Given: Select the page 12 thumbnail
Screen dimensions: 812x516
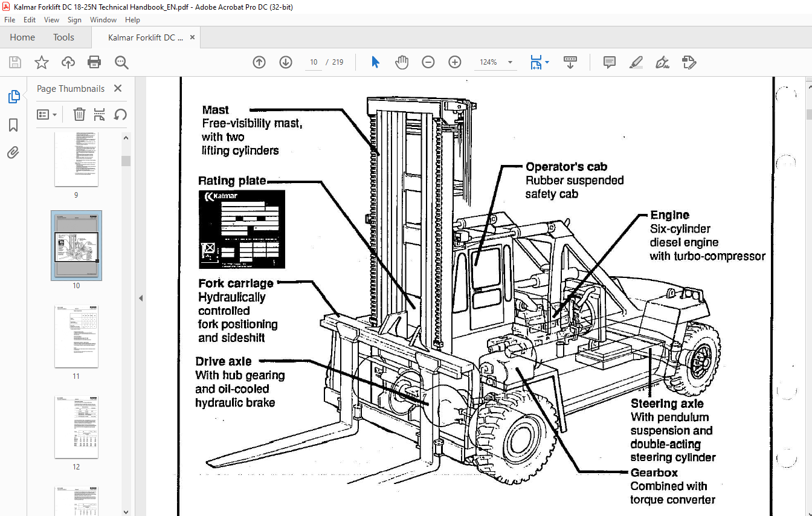Looking at the screenshot, I should (x=76, y=427).
